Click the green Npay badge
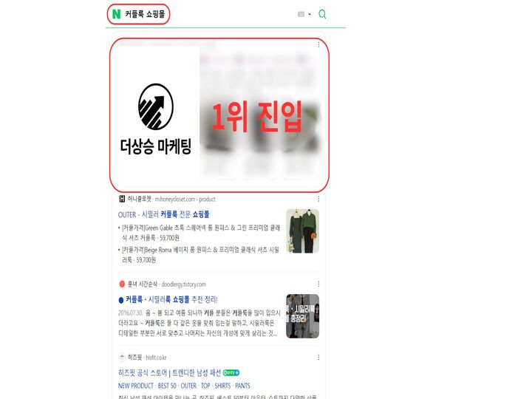 click(231, 372)
